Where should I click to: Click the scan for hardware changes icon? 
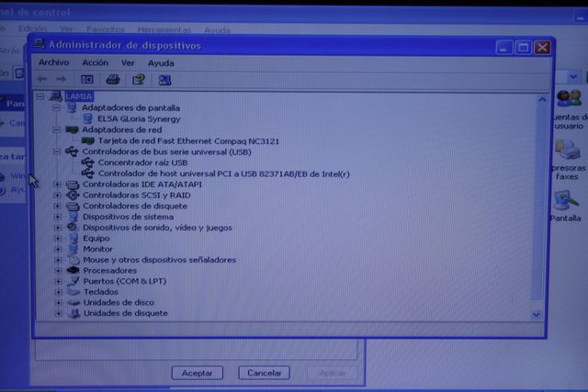click(164, 80)
